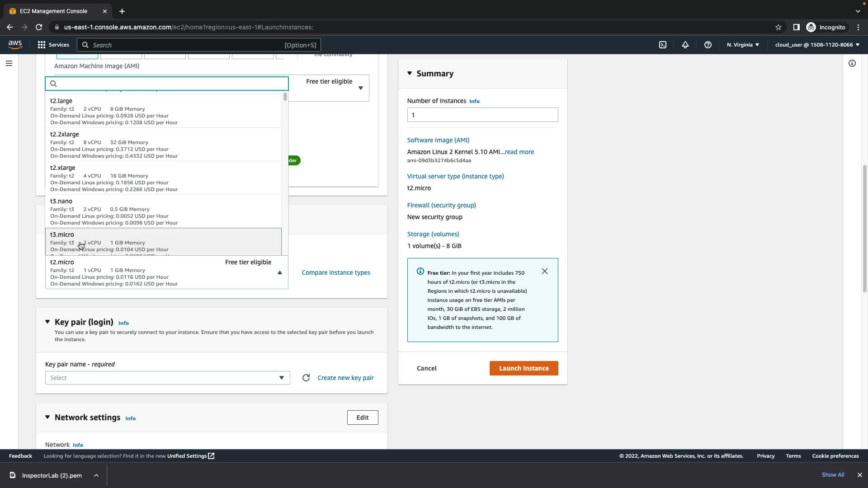Screen dimensions: 868x488
Task: Dismiss the Free tier info box
Action: pos(545,271)
